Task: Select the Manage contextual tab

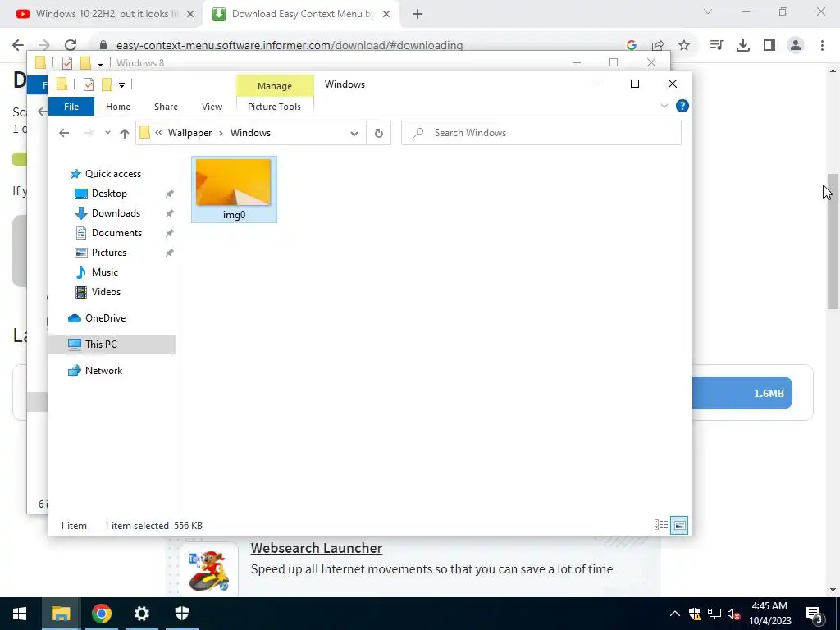Action: pos(274,85)
